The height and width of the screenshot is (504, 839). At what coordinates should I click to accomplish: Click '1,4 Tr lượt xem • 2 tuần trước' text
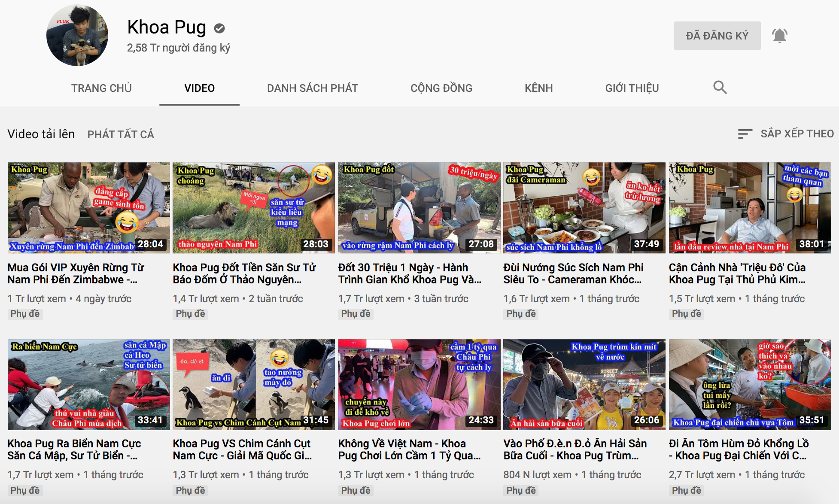coord(238,299)
